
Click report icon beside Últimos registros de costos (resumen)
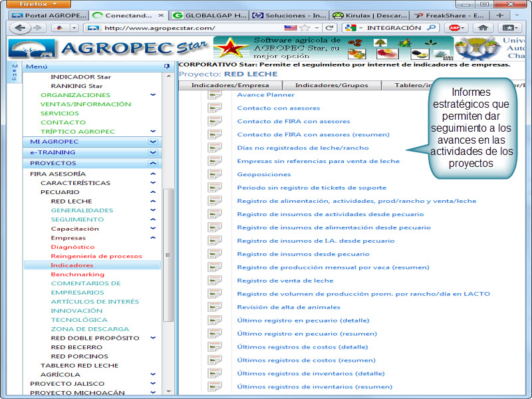point(214,360)
